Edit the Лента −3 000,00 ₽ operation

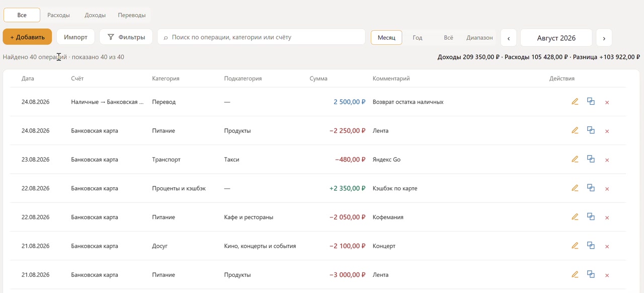[575, 275]
